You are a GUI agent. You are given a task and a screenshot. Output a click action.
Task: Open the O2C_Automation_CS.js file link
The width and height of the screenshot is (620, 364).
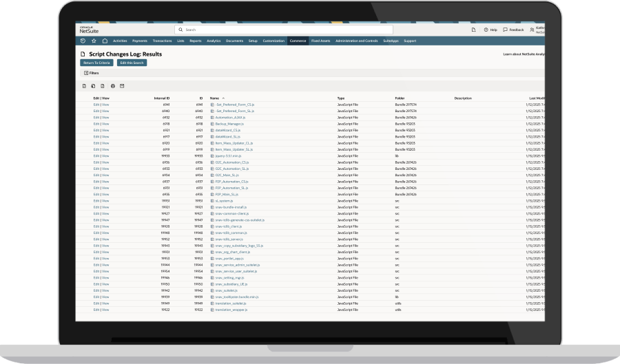point(232,162)
